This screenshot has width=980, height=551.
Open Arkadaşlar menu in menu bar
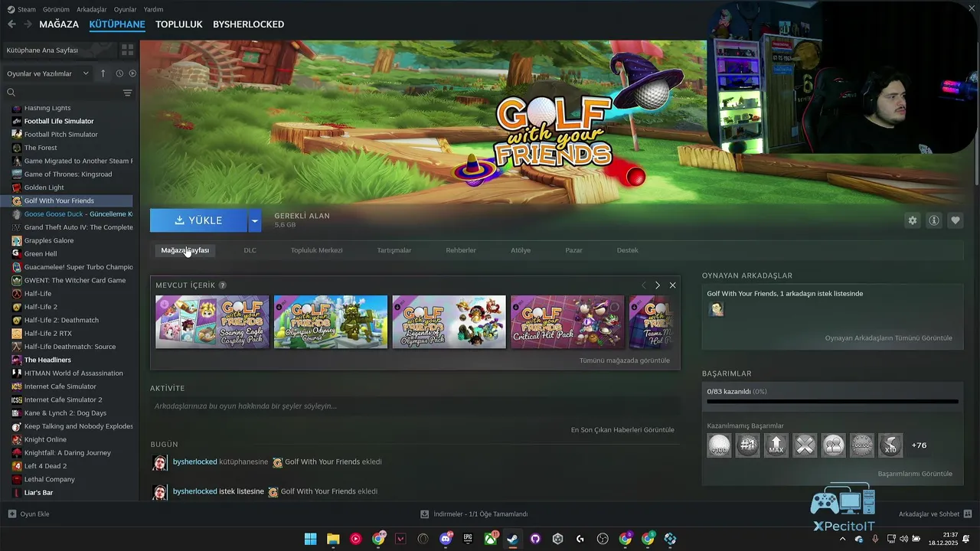tap(92, 9)
